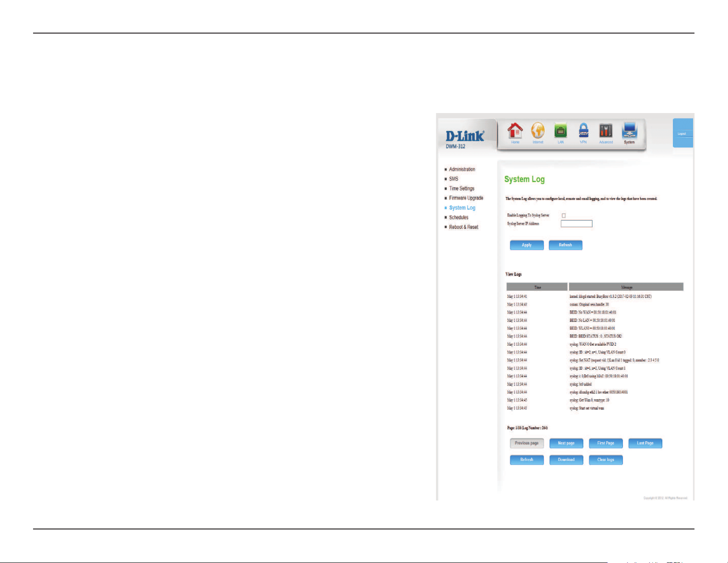Image resolution: width=728 pixels, height=563 pixels.
Task: Select log entry 'Get Wan 0, wantype: 10'
Action: click(589, 400)
